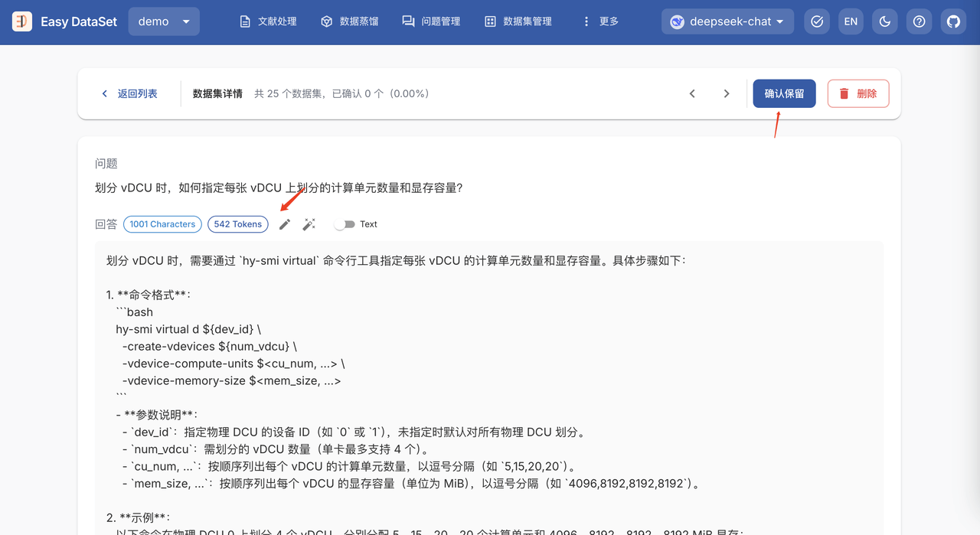Click the 确认保留 button
980x535 pixels.
point(784,93)
